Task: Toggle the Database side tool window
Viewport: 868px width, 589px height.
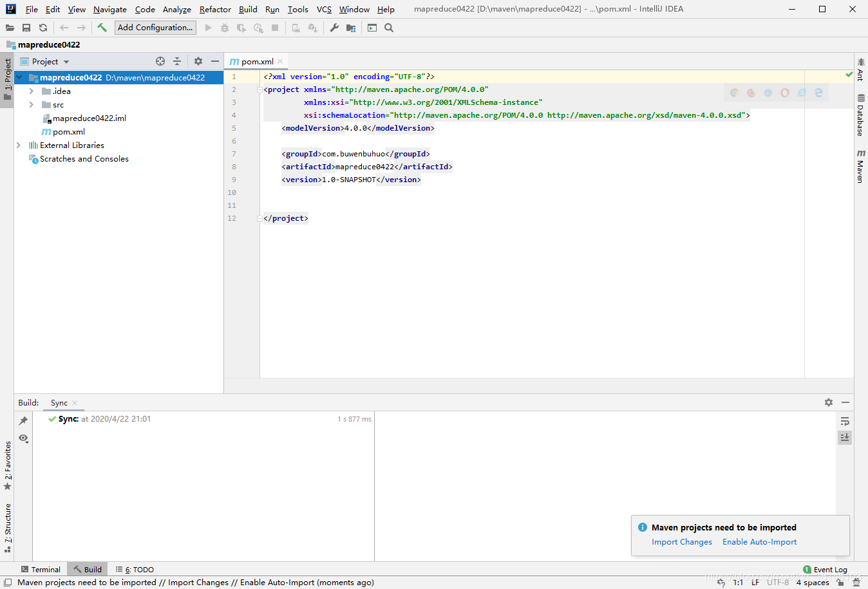Action: click(x=861, y=115)
